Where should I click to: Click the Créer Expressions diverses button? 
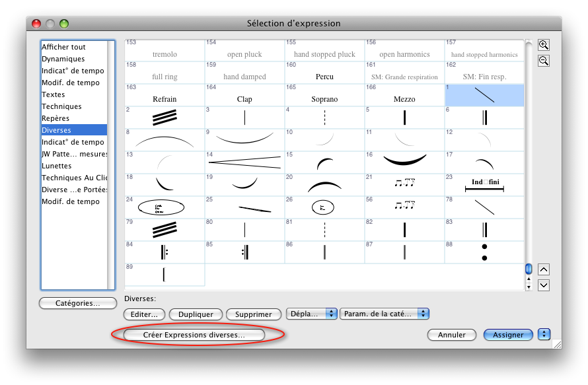194,335
